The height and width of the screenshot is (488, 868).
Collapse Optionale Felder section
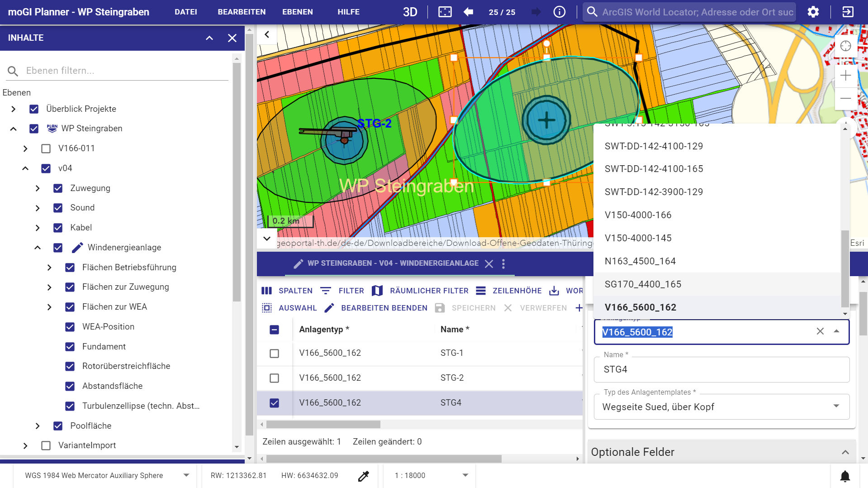(x=845, y=452)
